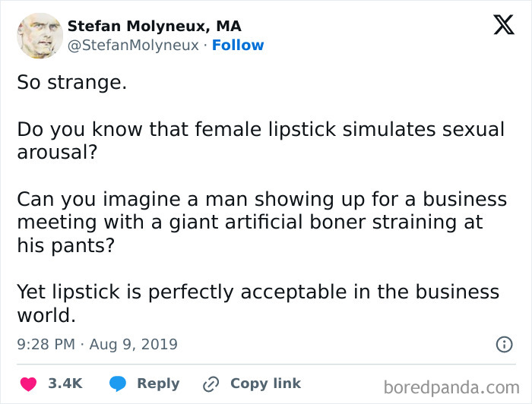
Task: Open the 9:28 PM time link
Action: [x=46, y=345]
